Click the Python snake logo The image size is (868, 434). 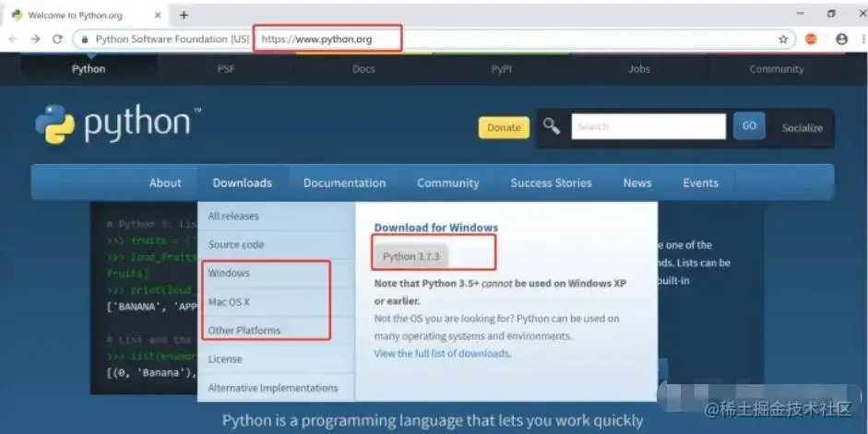(54, 124)
